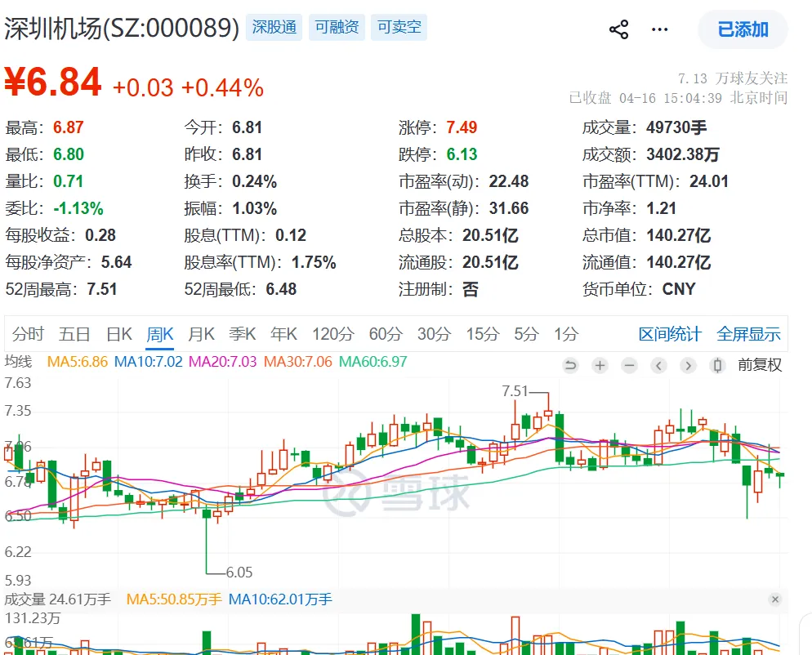The height and width of the screenshot is (655, 812).
Task: Click the 深股通 tag
Action: coord(274,27)
